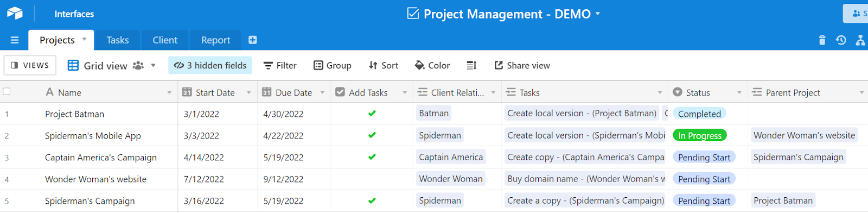
Task: Open the Sort options
Action: [383, 65]
